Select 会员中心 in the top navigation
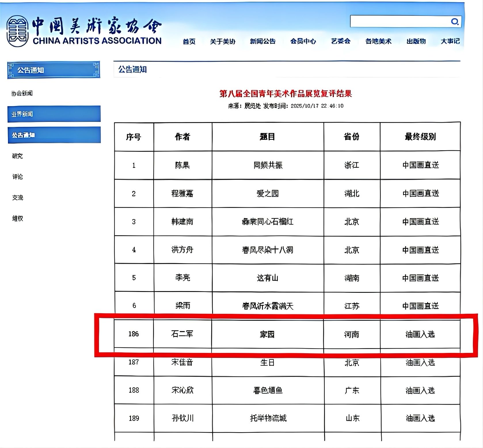 [303, 41]
